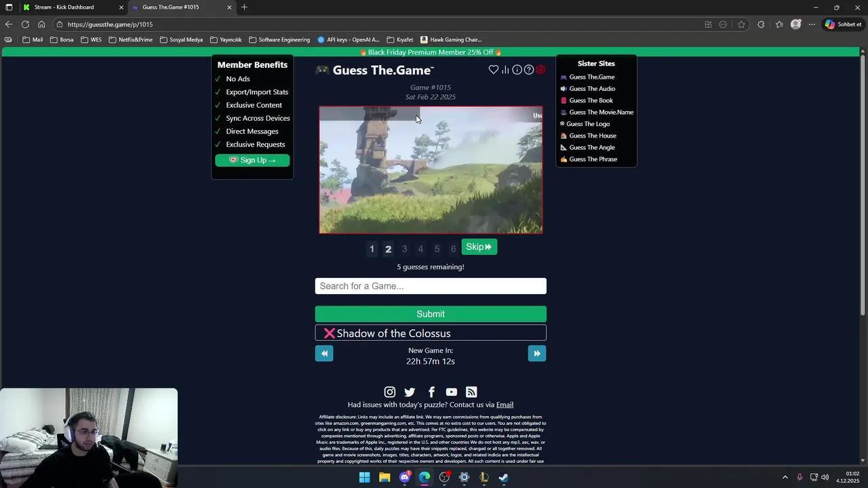
Task: Open Sohbet et Copilot button
Action: [x=843, y=24]
